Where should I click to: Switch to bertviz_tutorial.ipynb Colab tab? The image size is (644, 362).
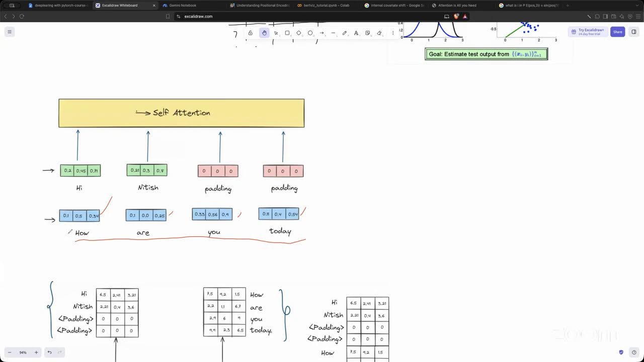click(x=326, y=6)
